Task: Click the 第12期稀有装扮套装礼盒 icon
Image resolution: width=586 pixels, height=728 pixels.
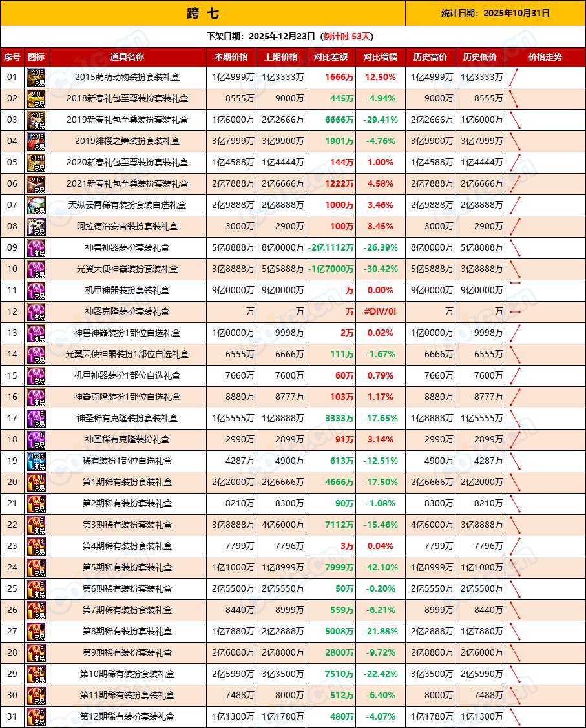Action: [x=37, y=716]
